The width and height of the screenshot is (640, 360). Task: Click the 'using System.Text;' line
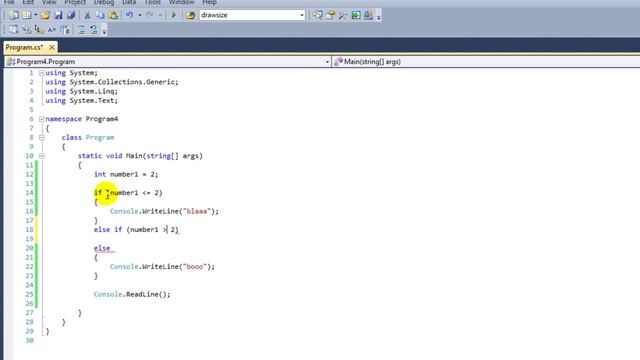pos(82,100)
